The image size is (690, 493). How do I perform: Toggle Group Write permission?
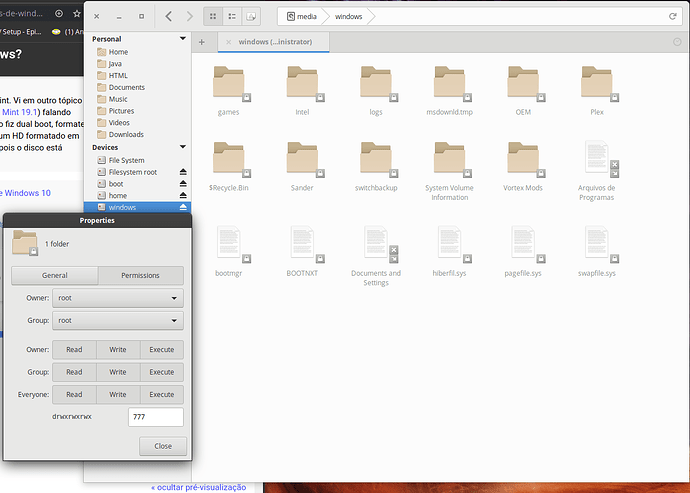click(118, 372)
